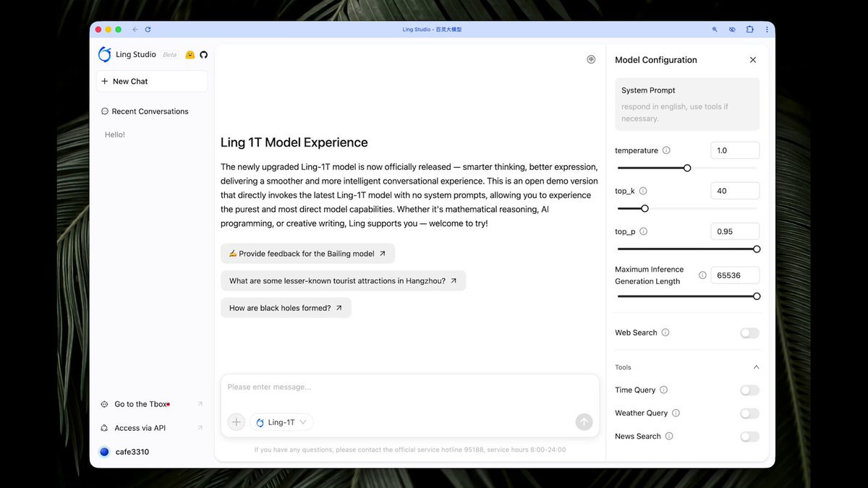Click the 'How are black holes formed?' suggestion
Viewport: 868px width, 488px height.
coord(286,308)
